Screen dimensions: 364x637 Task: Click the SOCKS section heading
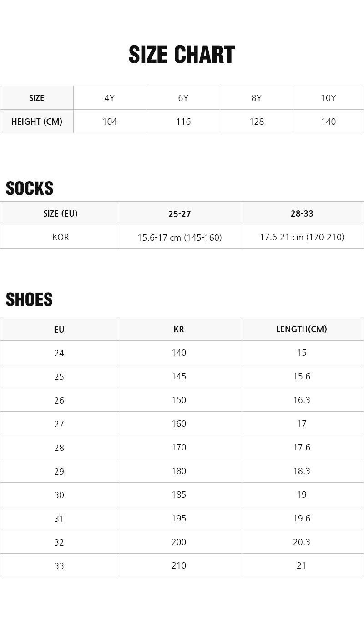click(x=30, y=188)
